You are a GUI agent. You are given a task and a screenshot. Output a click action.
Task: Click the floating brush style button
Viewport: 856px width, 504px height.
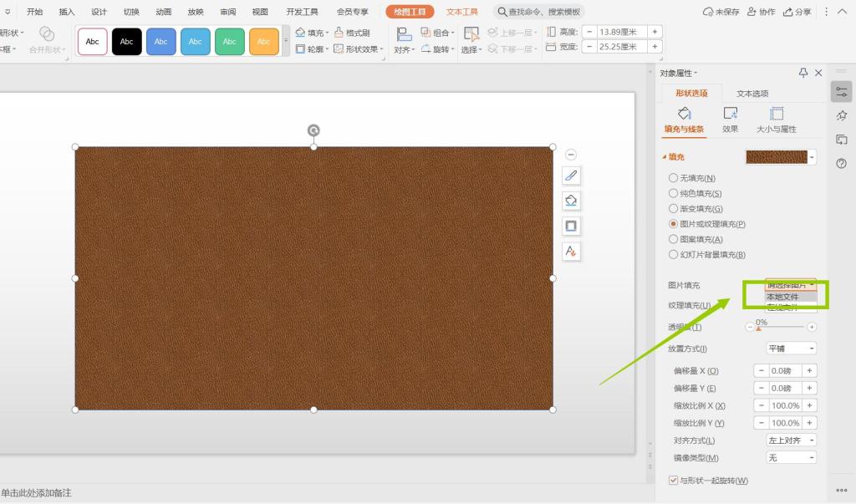click(x=571, y=176)
